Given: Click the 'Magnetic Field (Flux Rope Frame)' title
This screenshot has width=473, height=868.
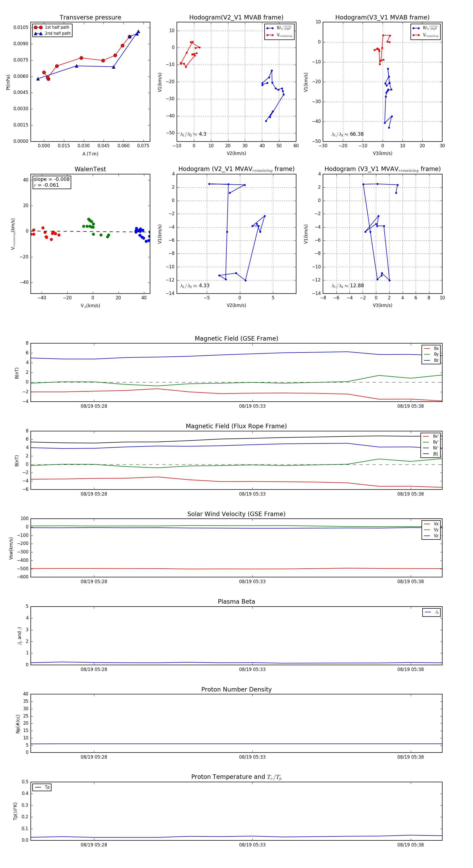Looking at the screenshot, I should 236,426.
